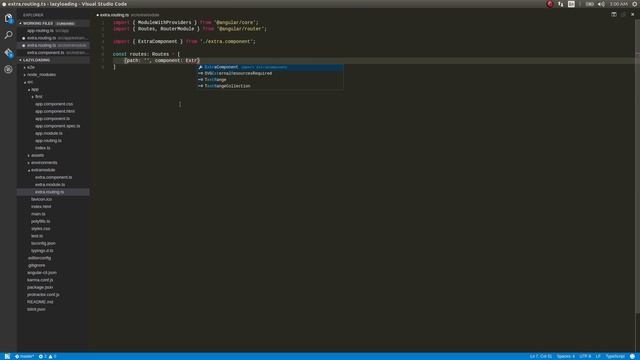
Task: Open extra.component.ts under extramodule folder
Action: click(x=53, y=178)
